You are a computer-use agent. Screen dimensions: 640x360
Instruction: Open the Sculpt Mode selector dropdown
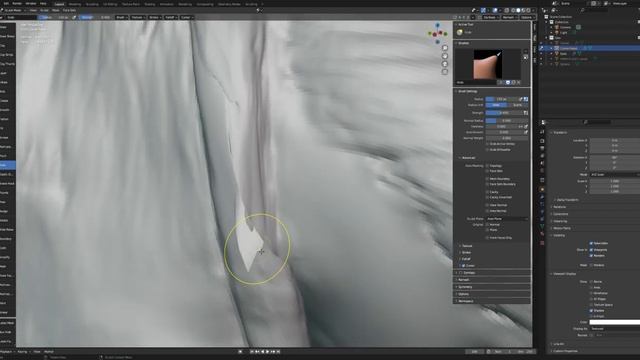[14, 10]
